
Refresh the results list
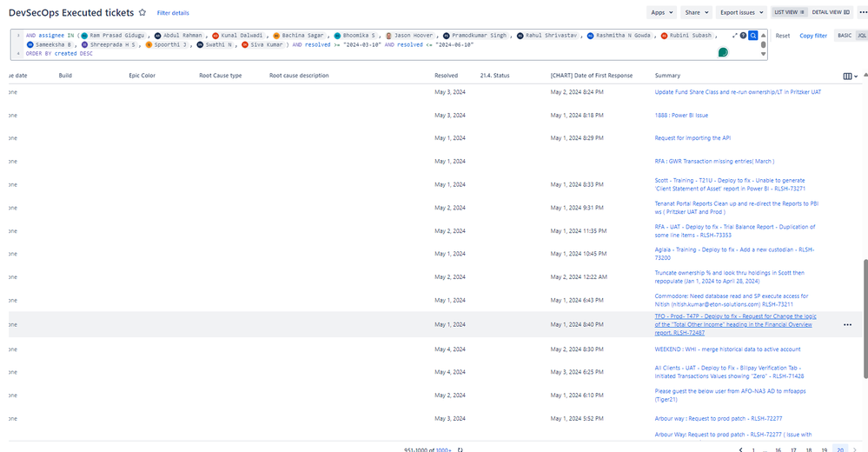pyautogui.click(x=460, y=449)
